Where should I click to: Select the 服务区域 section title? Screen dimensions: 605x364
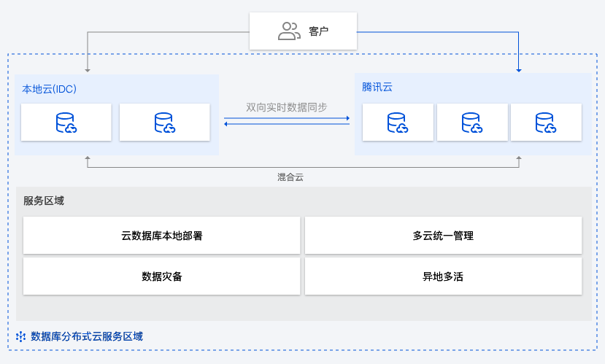pos(44,201)
